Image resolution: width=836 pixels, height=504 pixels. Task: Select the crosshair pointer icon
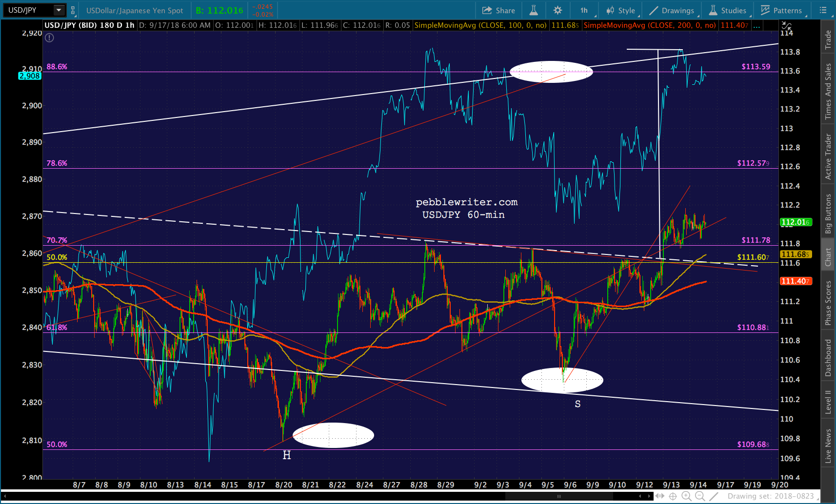pyautogui.click(x=673, y=496)
